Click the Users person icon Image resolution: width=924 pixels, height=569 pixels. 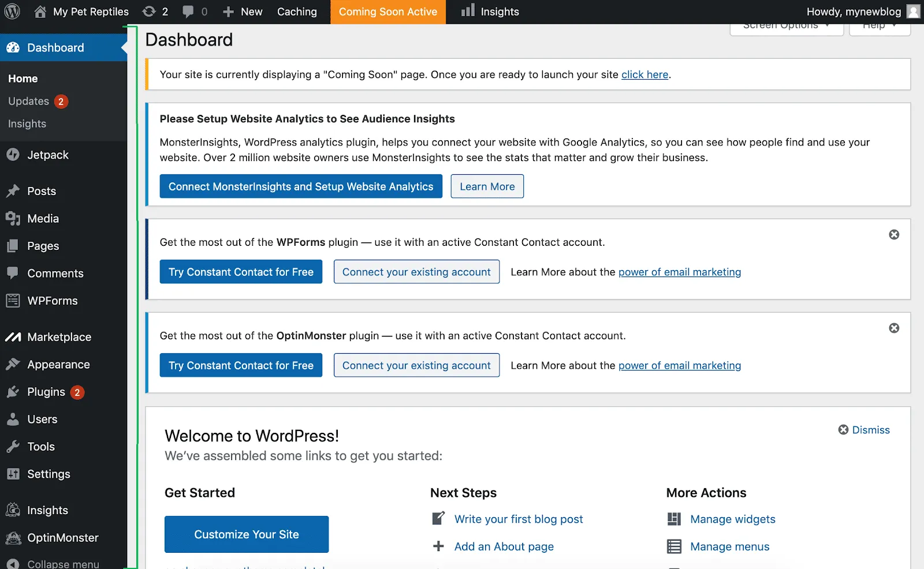[13, 419]
